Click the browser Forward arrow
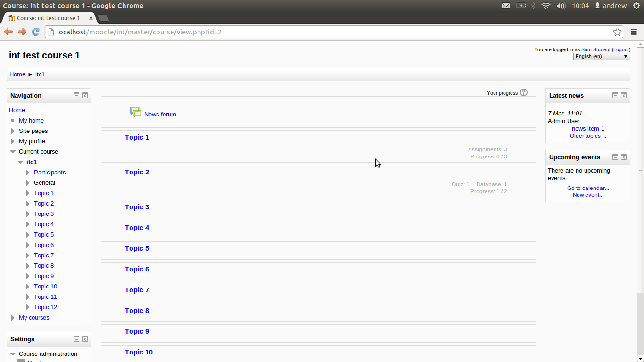 pyautogui.click(x=22, y=32)
